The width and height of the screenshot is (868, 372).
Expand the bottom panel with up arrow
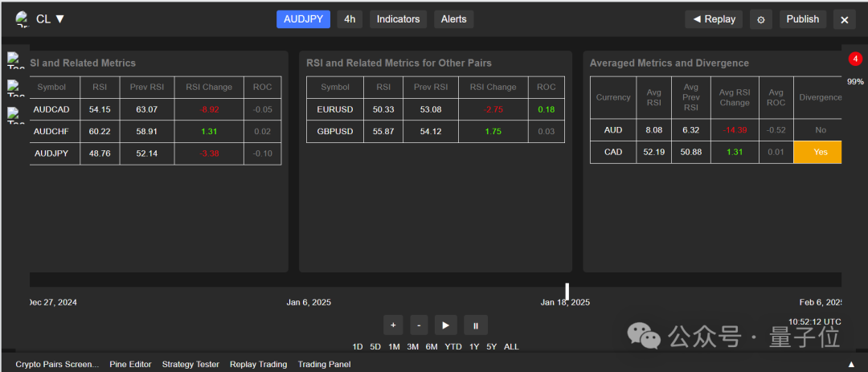tap(852, 364)
